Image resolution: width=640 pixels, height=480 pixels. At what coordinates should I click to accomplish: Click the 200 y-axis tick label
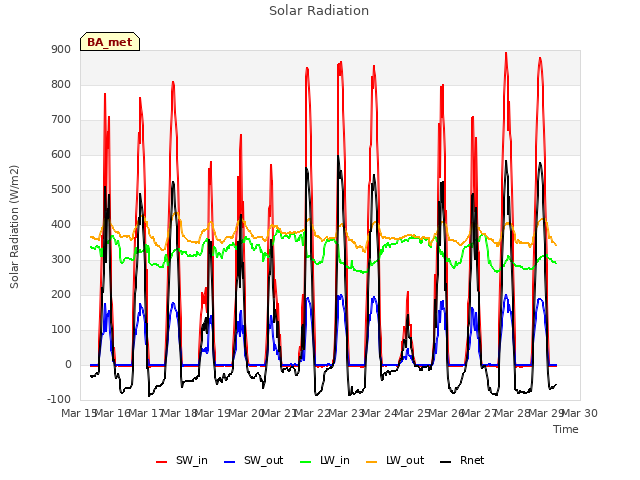[61, 295]
